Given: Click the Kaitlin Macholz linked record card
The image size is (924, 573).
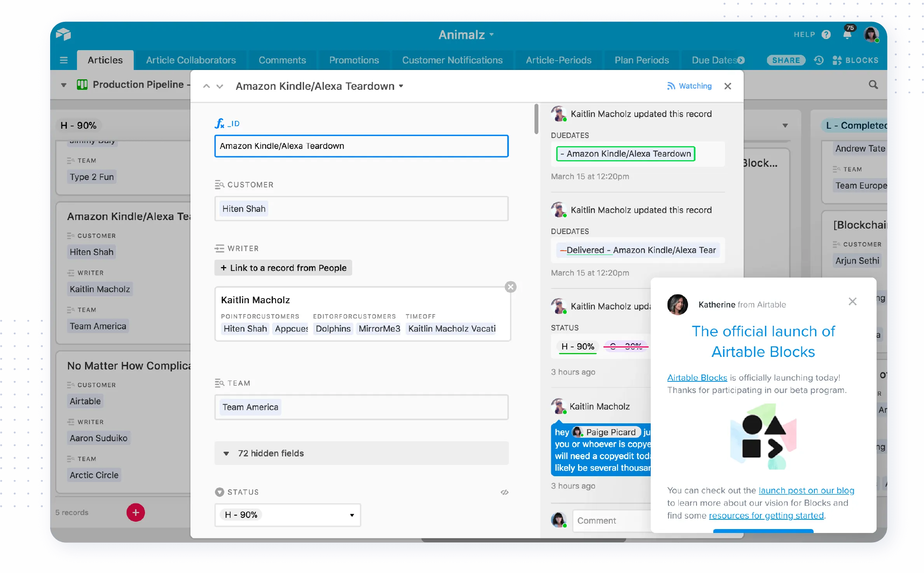Looking at the screenshot, I should (x=362, y=314).
